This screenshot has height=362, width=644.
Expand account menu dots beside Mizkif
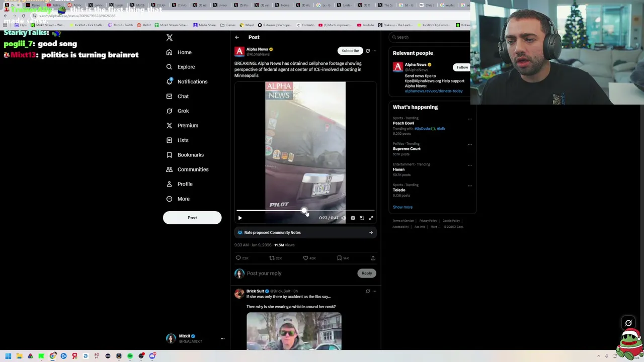click(222, 339)
